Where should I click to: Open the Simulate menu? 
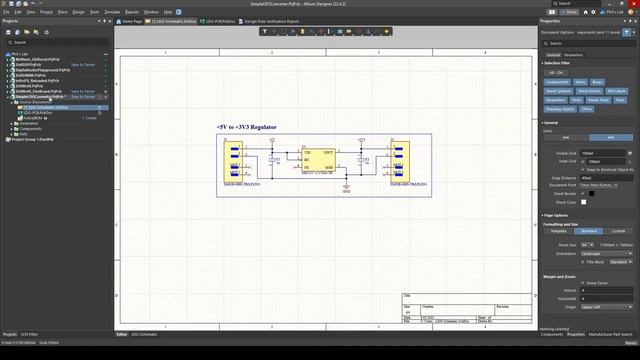[x=112, y=12]
